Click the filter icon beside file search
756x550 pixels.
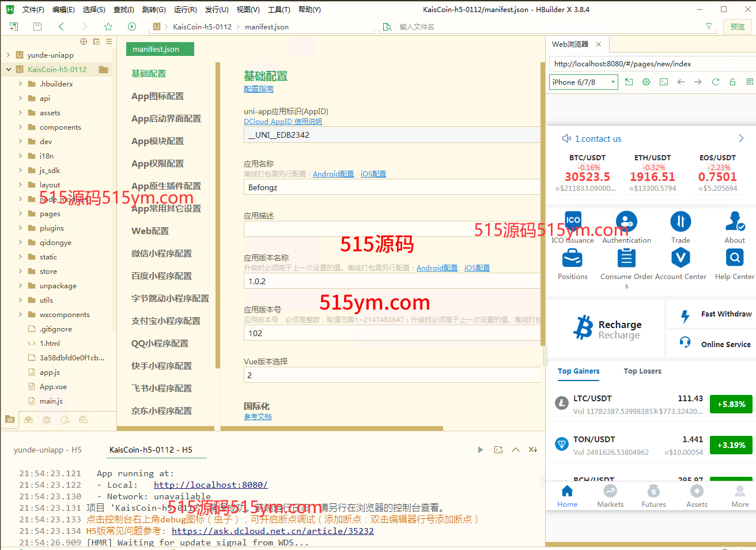coord(709,27)
